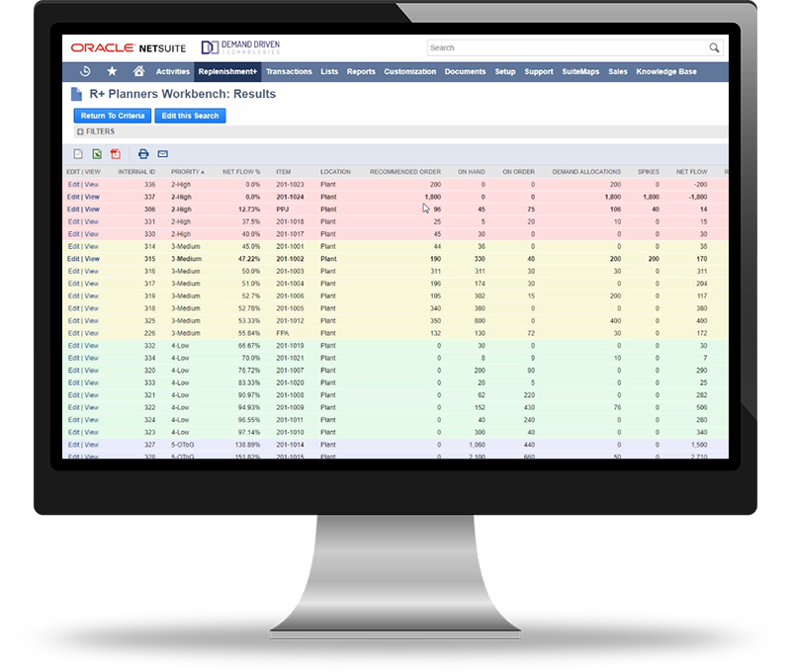Sort by INTERNAL ID column header
This screenshot has height=672, width=791.
[136, 172]
